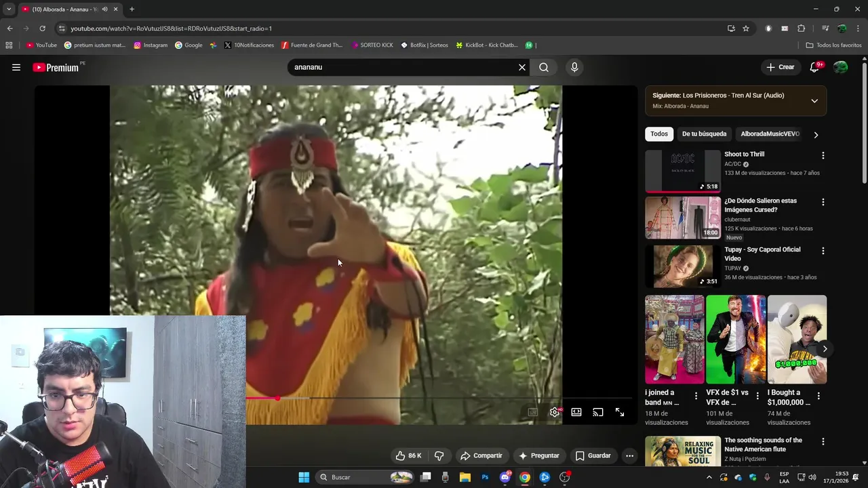868x488 pixels.
Task: Go to the YouTube Premium home logo
Action: [x=56, y=67]
